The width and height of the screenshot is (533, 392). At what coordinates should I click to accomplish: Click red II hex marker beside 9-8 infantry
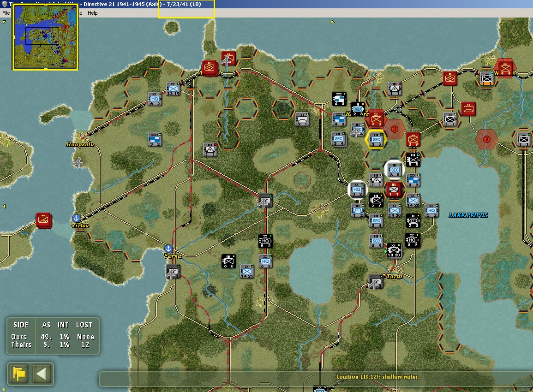[x=394, y=129]
